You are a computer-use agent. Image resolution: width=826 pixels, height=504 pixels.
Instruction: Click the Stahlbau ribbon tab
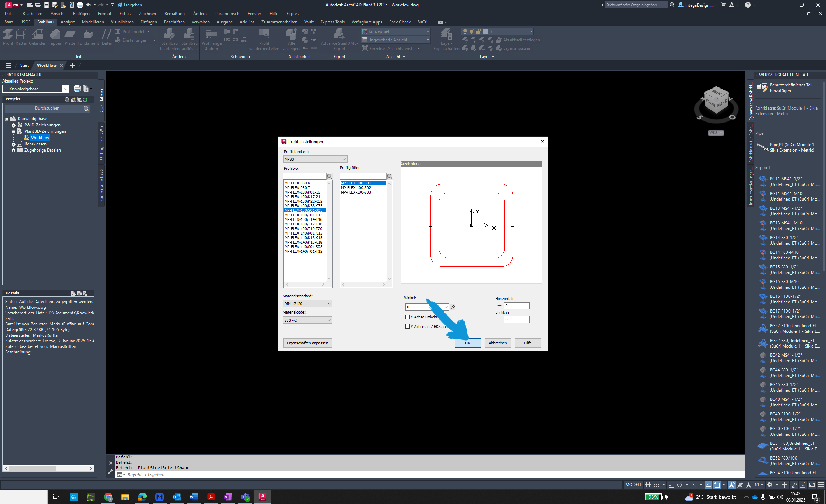[46, 22]
